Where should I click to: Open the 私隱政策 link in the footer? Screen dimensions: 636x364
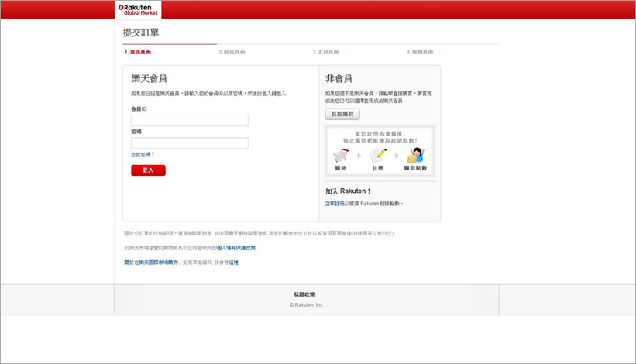[304, 294]
